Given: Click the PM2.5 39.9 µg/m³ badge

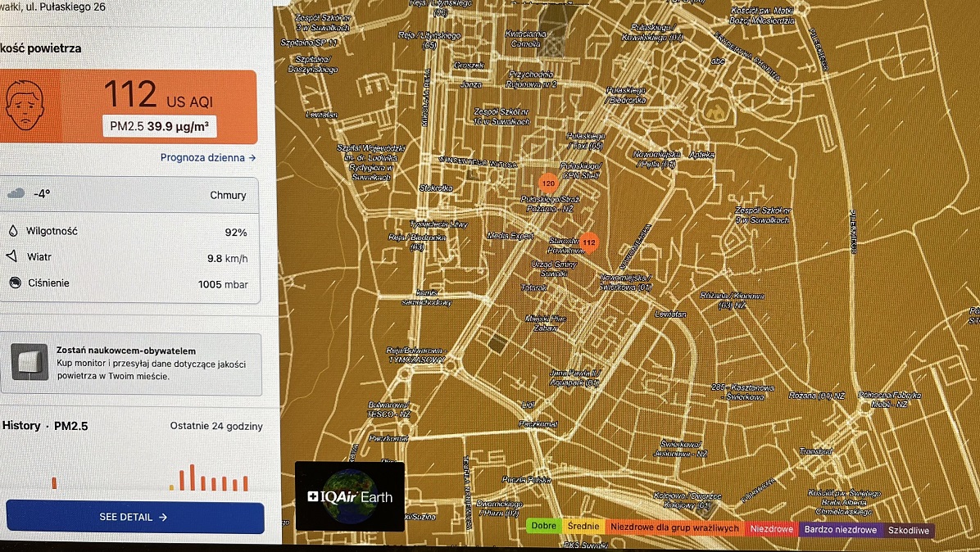Looking at the screenshot, I should [x=159, y=126].
